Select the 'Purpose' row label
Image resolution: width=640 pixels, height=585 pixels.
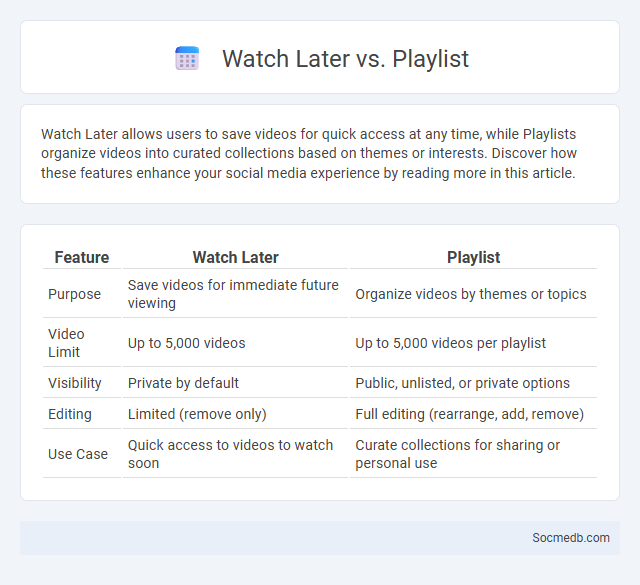click(x=74, y=294)
